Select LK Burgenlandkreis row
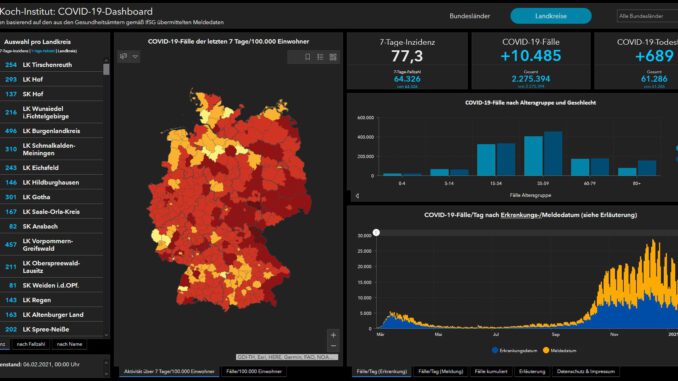The image size is (678, 381). coord(52,131)
